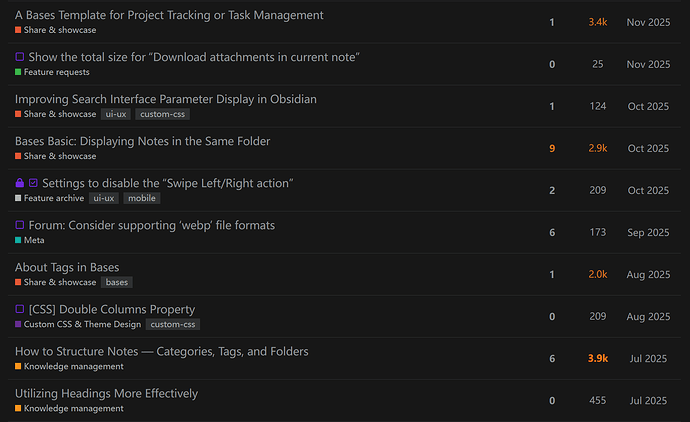
Task: Click the purple square beside Custom CSS & Theme Design
Action: (x=18, y=324)
